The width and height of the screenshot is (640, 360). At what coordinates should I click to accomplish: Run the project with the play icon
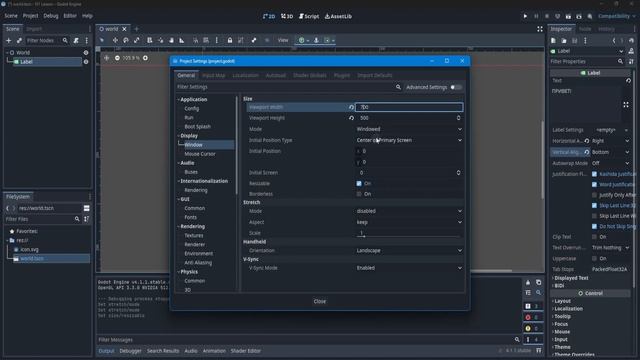[x=525, y=16]
